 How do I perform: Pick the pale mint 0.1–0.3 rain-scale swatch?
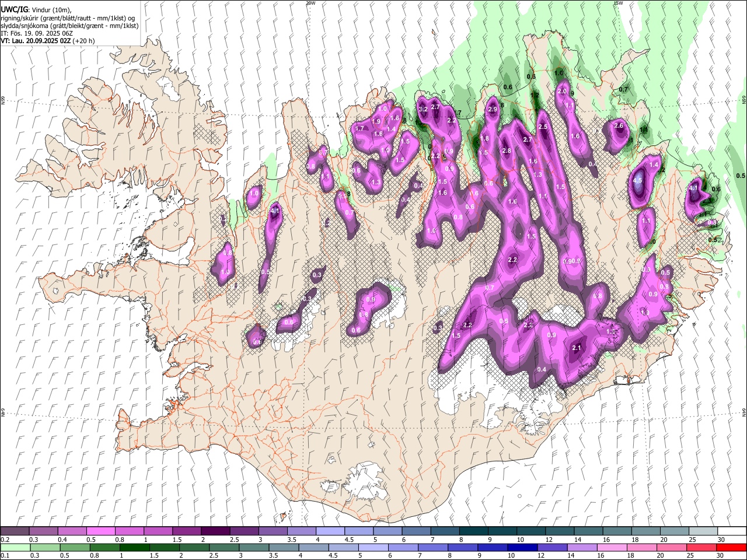(x=14, y=548)
